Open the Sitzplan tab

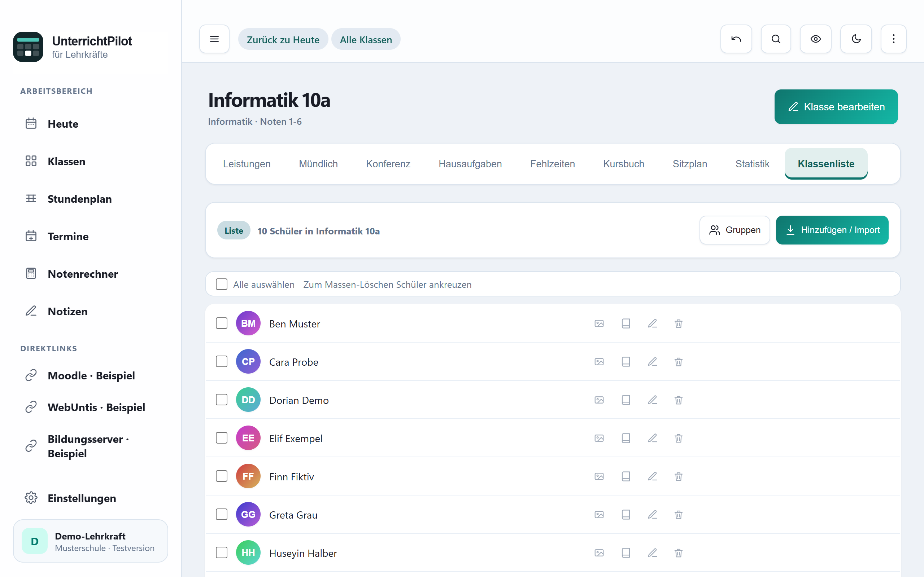(689, 164)
